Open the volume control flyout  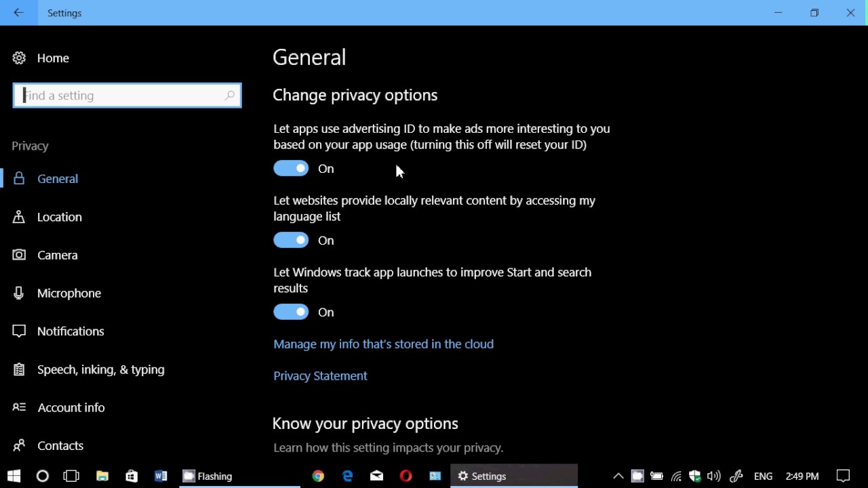tap(714, 476)
